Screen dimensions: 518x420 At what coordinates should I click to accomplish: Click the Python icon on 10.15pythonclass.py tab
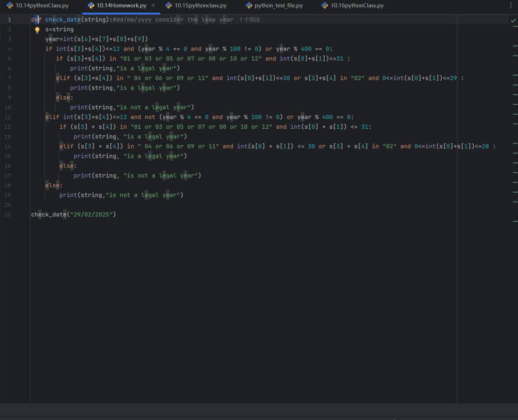(169, 6)
